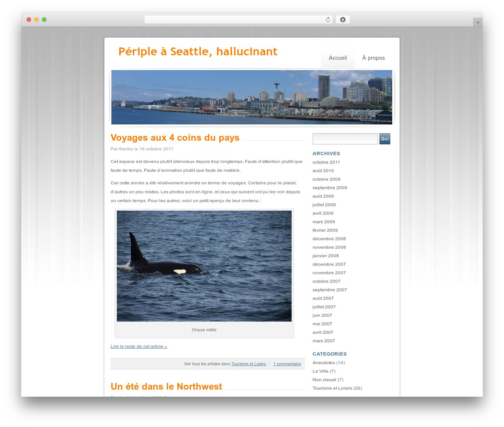Screen dimensions: 504x427
Task: Open archive mai 2007
Action: [322, 324]
